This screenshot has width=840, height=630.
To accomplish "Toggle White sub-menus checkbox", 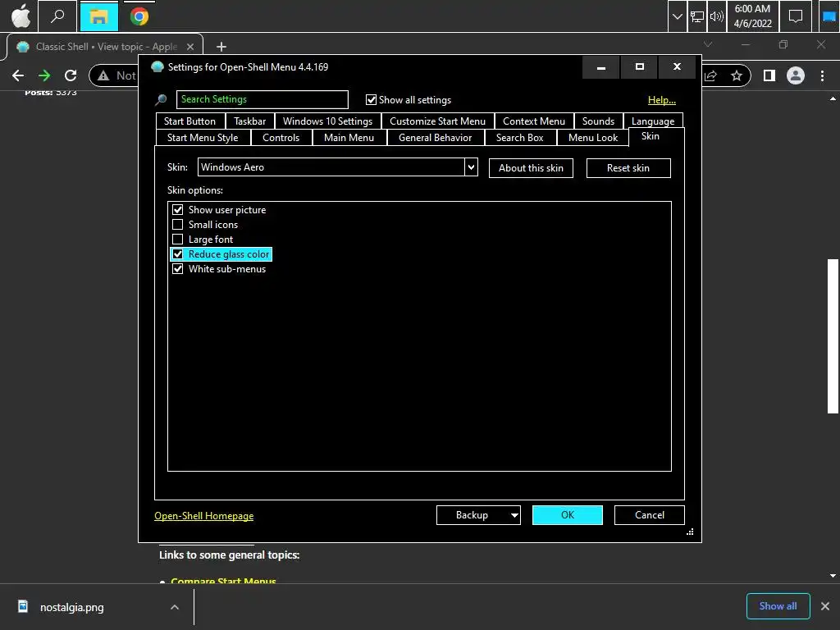I will [x=177, y=268].
